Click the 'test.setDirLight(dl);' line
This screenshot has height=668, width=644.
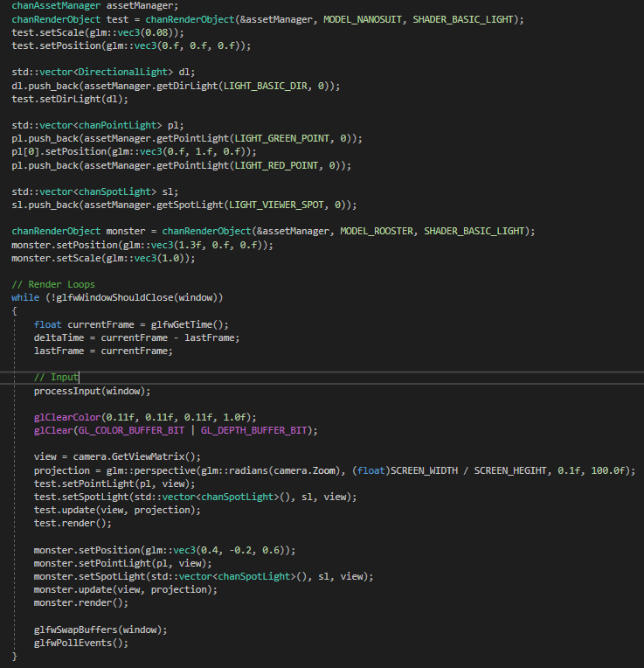[x=70, y=99]
